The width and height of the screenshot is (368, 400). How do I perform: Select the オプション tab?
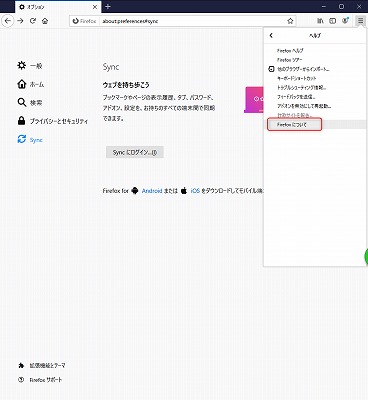point(58,7)
